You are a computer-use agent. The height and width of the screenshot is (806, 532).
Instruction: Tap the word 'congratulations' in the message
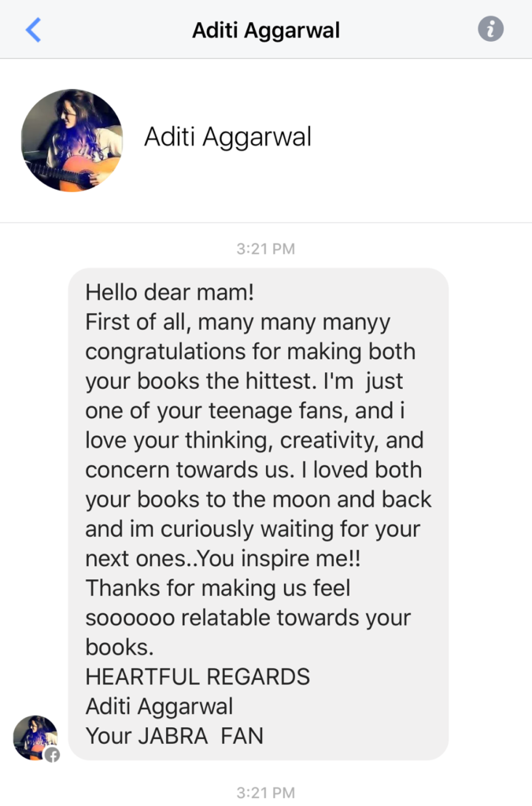(x=165, y=352)
